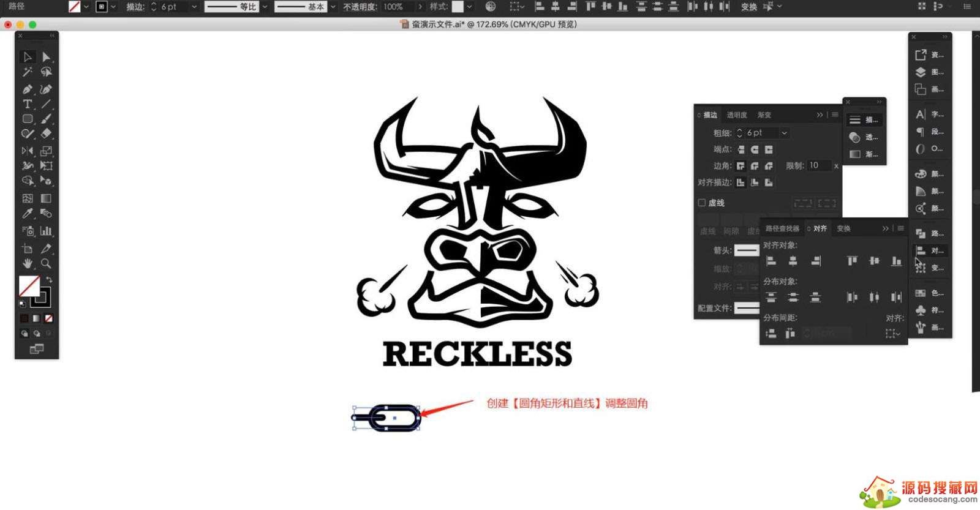Set 对齐描边 to align stroke outside
Image resolution: width=980 pixels, height=510 pixels.
pos(769,182)
